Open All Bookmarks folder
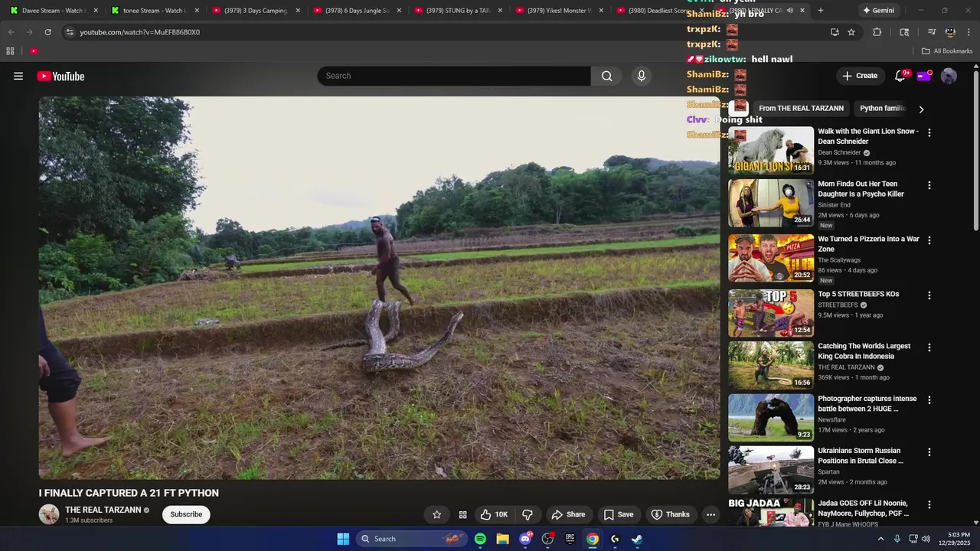 [x=947, y=51]
